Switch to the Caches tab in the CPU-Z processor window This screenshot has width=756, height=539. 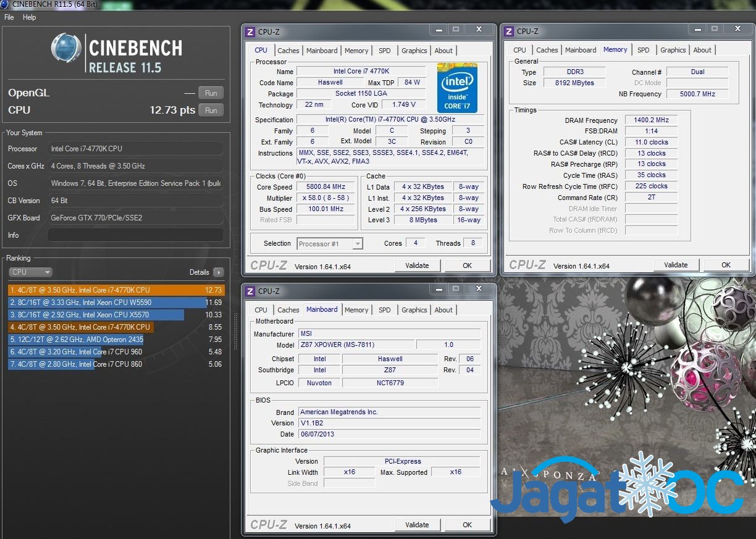[x=288, y=51]
